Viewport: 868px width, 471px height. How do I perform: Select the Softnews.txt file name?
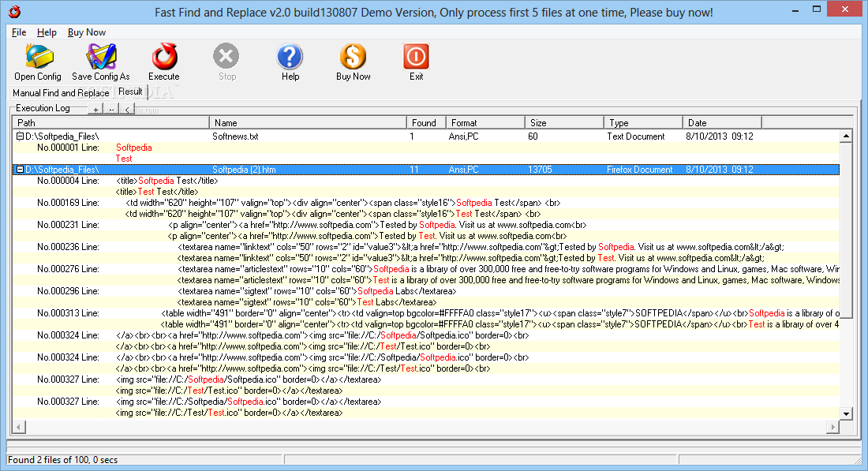tap(235, 136)
